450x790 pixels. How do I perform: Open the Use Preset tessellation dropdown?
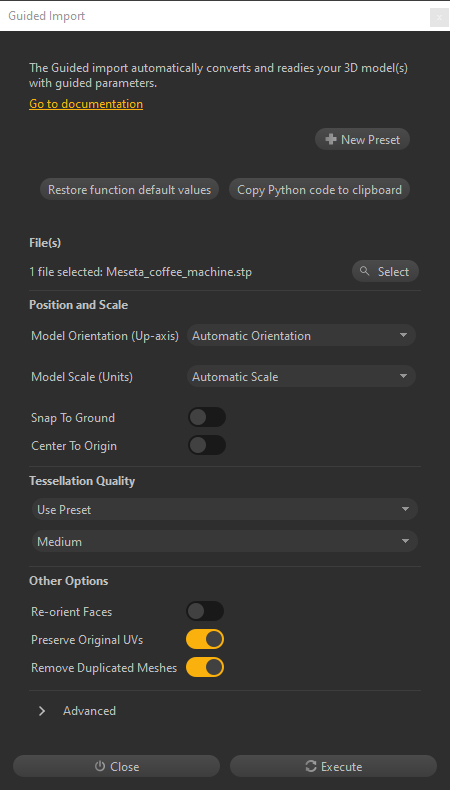pyautogui.click(x=225, y=509)
